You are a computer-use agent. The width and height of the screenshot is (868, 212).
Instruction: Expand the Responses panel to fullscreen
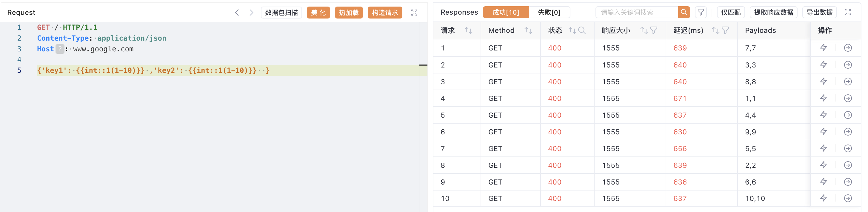click(x=847, y=13)
